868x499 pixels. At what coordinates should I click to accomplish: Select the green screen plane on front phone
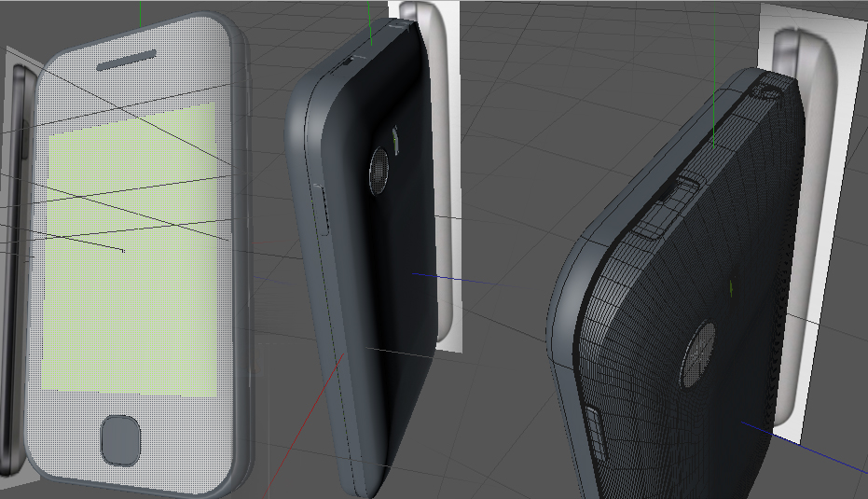point(130,250)
